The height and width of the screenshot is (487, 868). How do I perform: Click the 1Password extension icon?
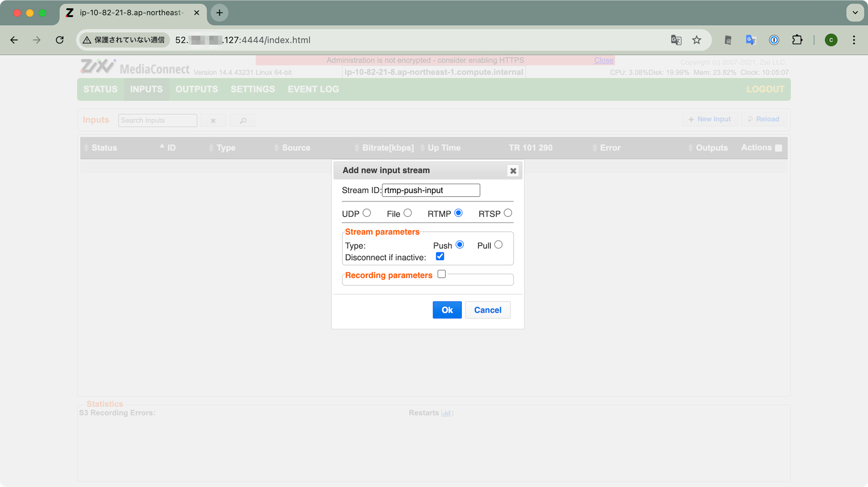click(x=774, y=40)
